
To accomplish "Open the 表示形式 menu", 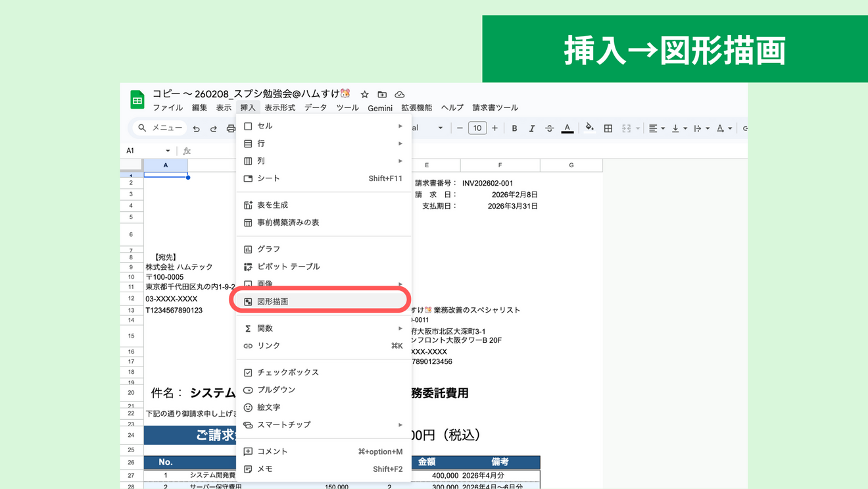I will click(x=280, y=108).
